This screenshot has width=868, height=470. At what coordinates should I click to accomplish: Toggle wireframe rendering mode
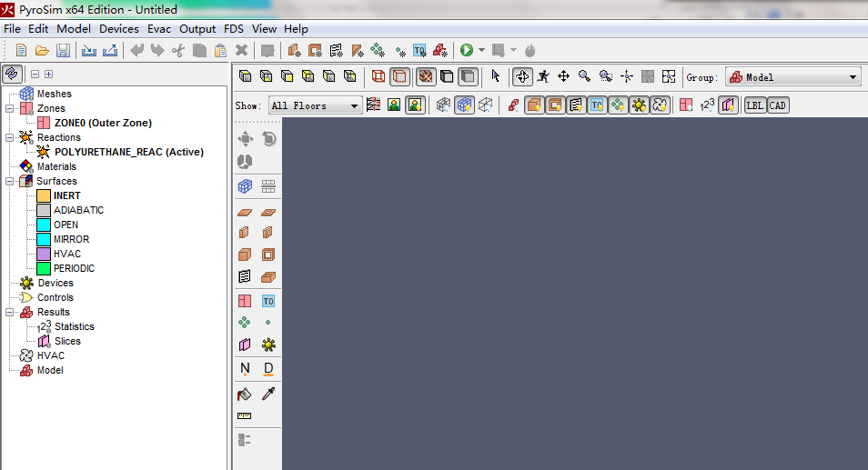click(x=378, y=77)
